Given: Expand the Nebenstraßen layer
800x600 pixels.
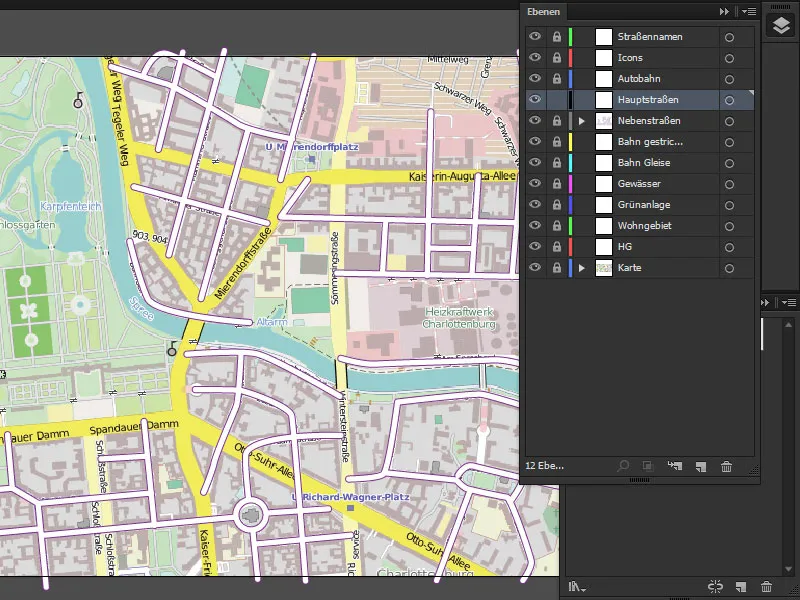Looking at the screenshot, I should pyautogui.click(x=582, y=121).
